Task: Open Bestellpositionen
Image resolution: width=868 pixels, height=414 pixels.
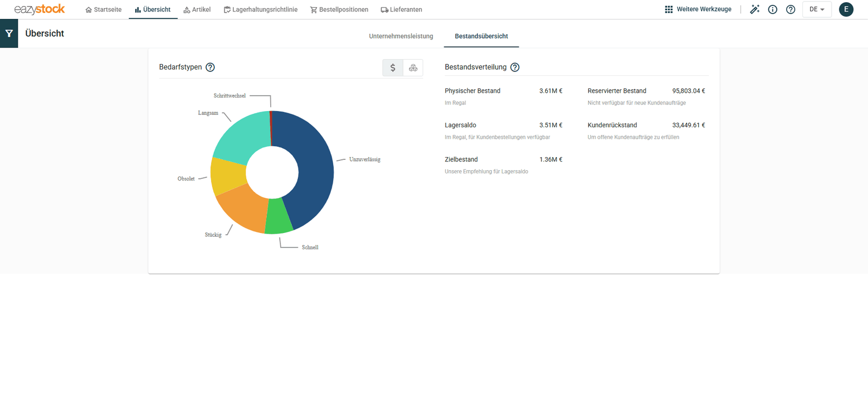Action: (339, 10)
